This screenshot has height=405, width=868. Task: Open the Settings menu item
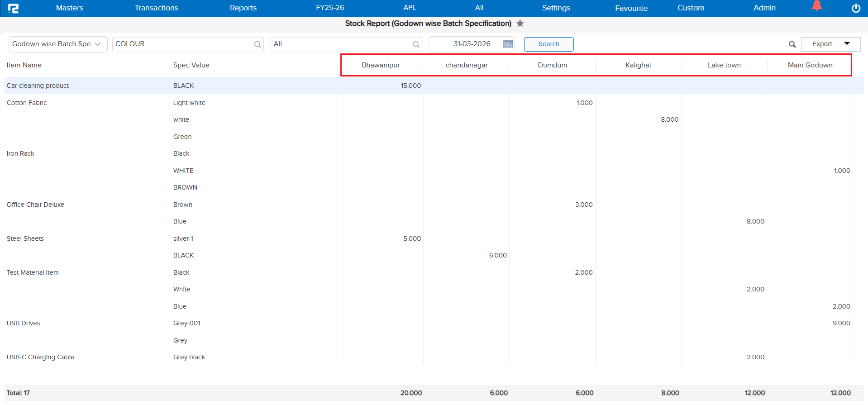[556, 8]
